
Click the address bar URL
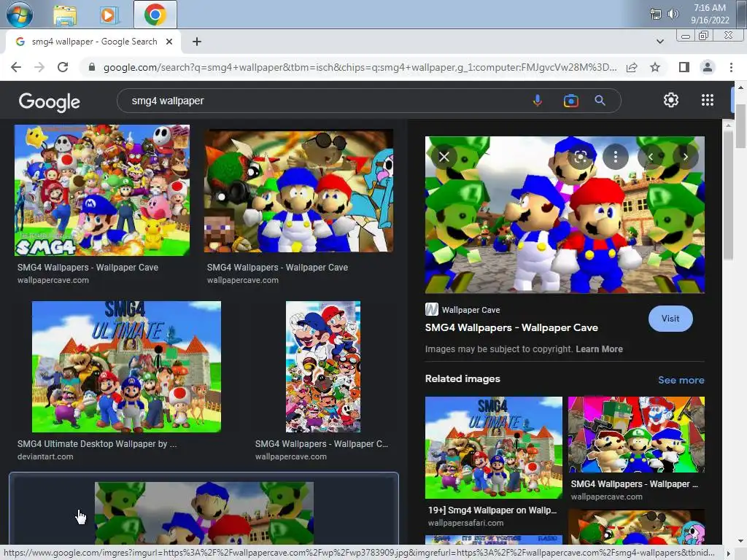(x=360, y=67)
